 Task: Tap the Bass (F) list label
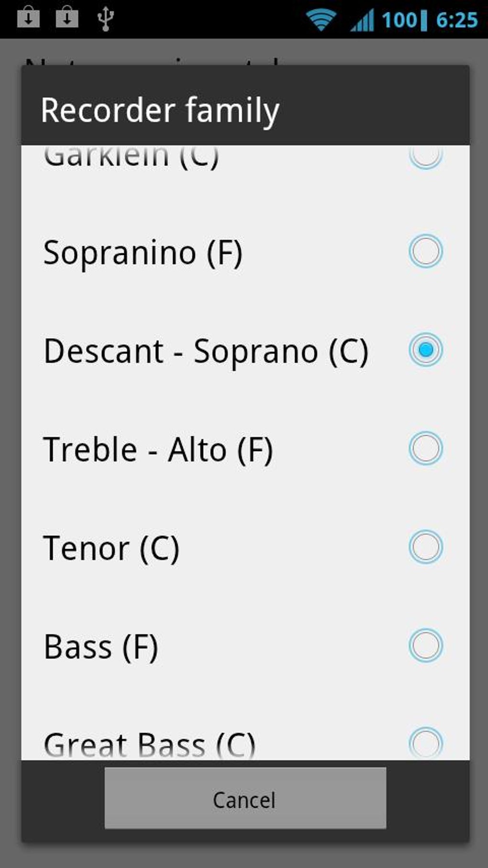pyautogui.click(x=100, y=647)
